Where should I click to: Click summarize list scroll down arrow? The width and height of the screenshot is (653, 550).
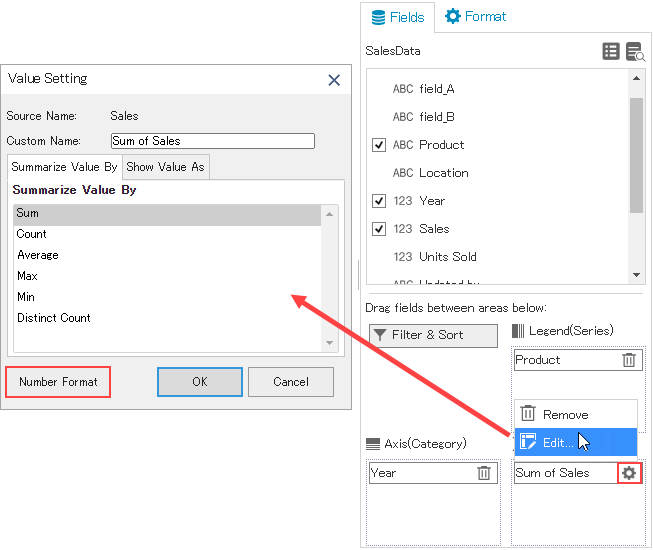click(329, 343)
